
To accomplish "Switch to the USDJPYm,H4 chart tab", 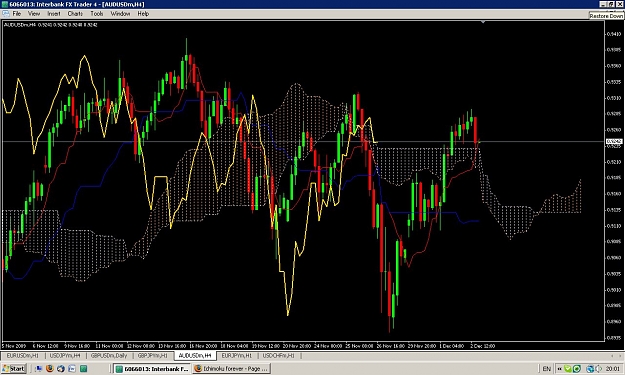I will tap(65, 355).
